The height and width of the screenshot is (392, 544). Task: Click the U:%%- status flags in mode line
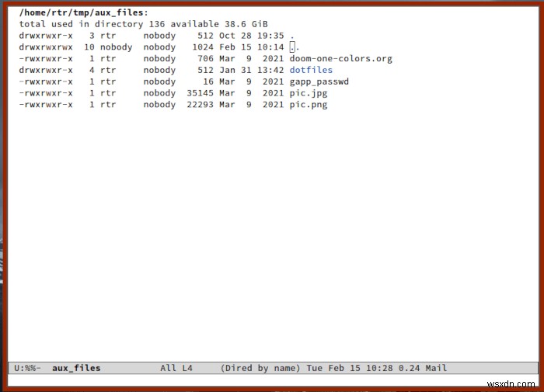(x=27, y=368)
